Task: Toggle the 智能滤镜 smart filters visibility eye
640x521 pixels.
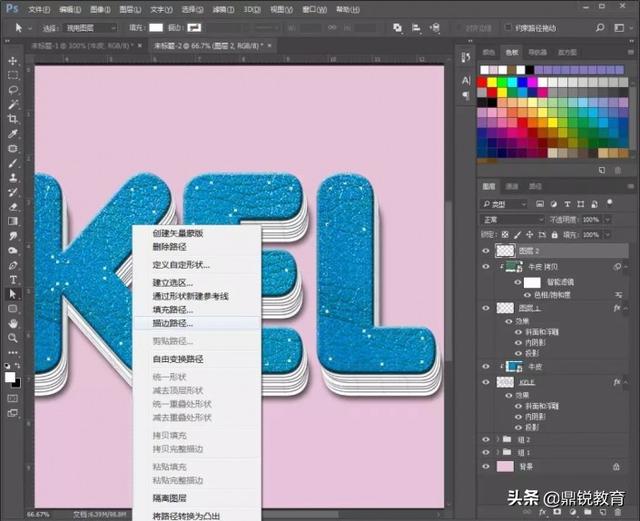Action: point(518,282)
